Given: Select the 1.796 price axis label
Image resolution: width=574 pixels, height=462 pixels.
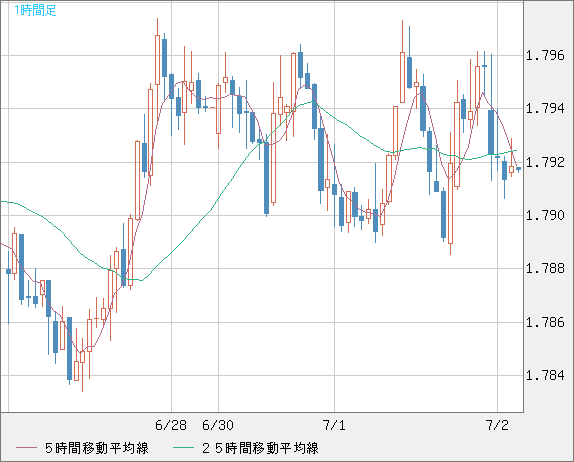Looking at the screenshot, I should (545, 56).
